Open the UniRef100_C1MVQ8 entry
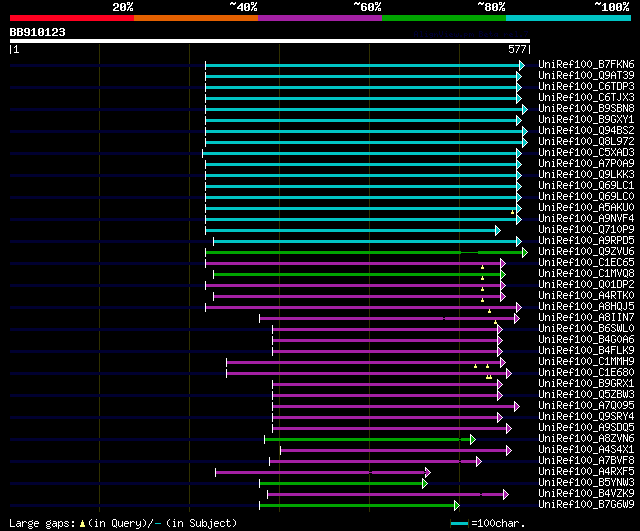 point(586,274)
